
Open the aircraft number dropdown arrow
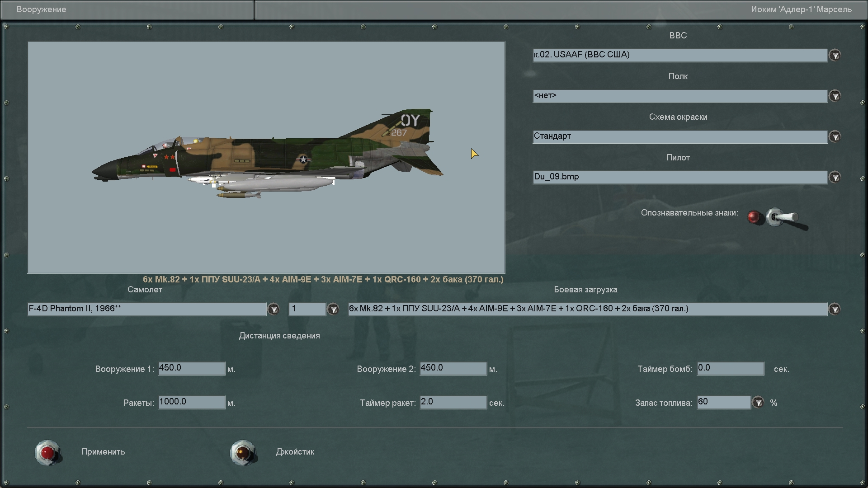[x=333, y=309]
